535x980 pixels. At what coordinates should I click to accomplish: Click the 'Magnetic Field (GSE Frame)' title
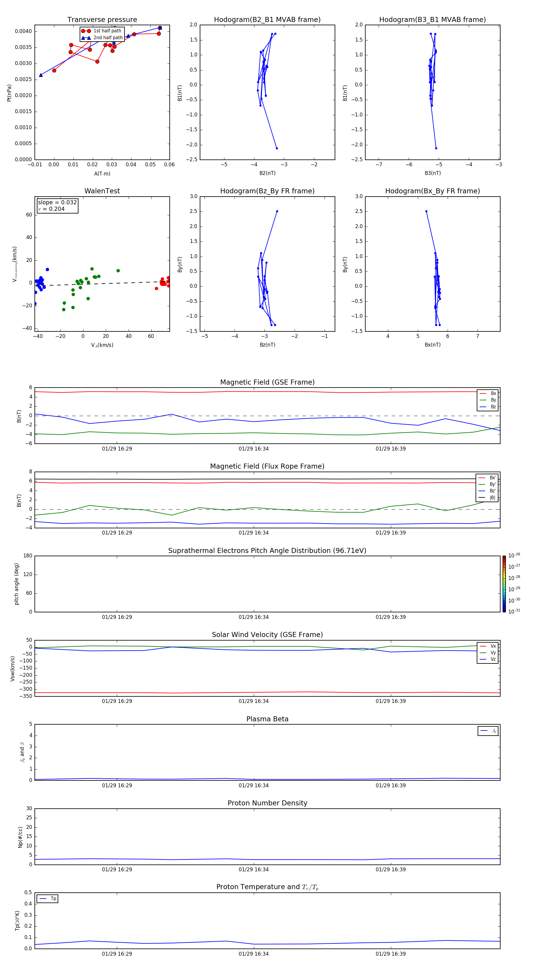click(x=267, y=382)
